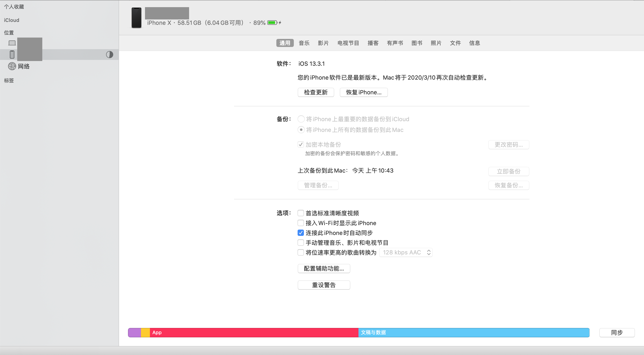
Task: Click the 检查更新 button
Action: (316, 92)
